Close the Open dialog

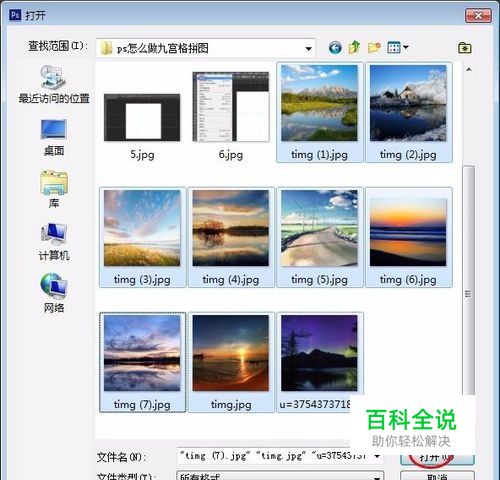[478, 15]
